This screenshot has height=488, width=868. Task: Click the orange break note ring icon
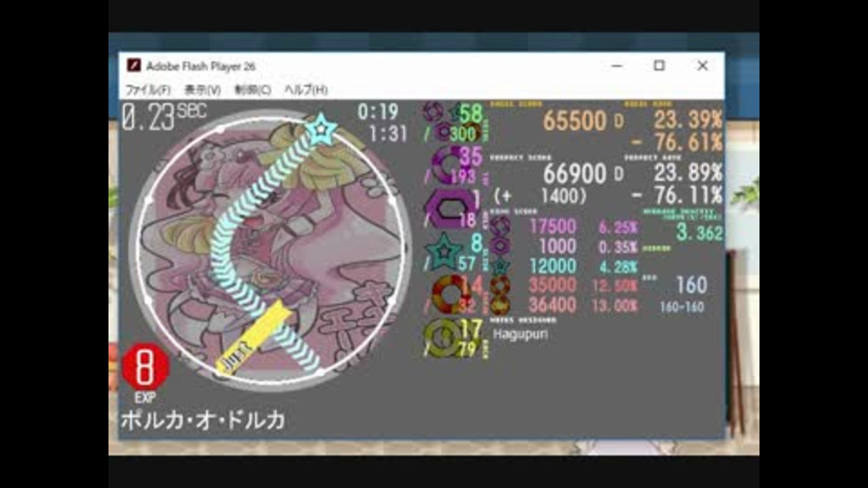tap(449, 295)
